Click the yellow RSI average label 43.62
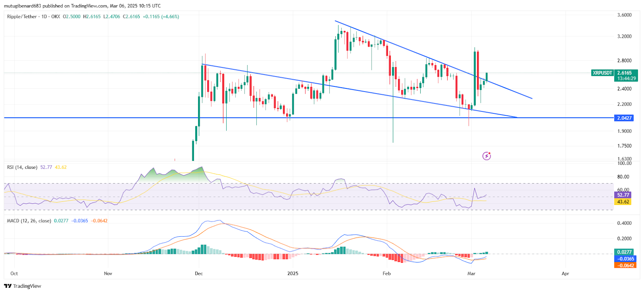644x293 pixels. (x=623, y=202)
